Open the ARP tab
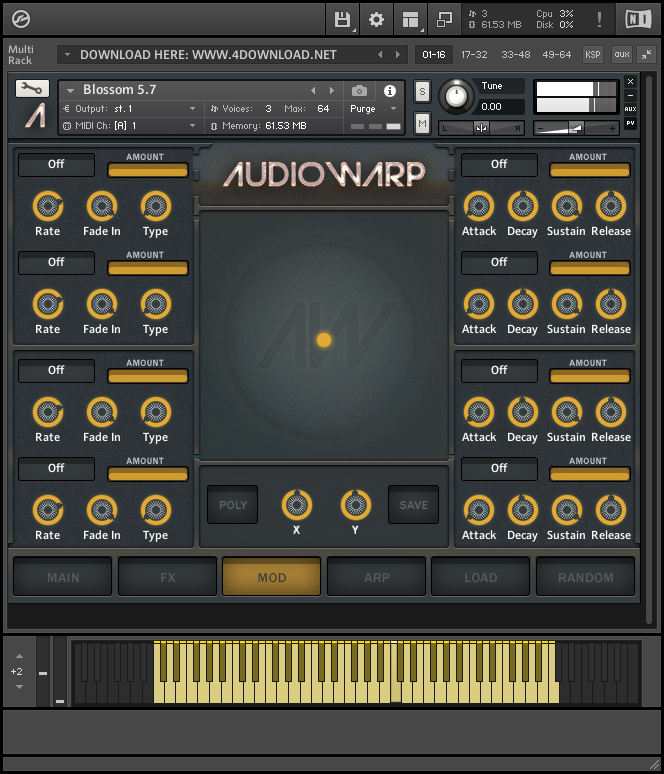Image resolution: width=664 pixels, height=774 pixels. pos(377,577)
